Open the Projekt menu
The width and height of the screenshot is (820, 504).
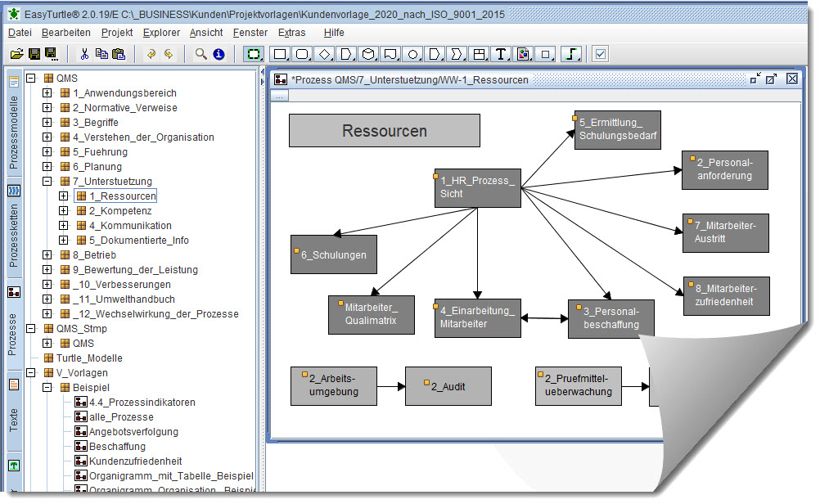pyautogui.click(x=117, y=33)
